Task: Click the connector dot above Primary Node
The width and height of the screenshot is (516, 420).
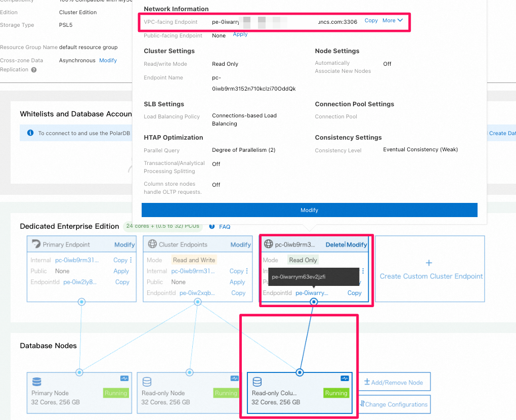Action: click(x=79, y=372)
